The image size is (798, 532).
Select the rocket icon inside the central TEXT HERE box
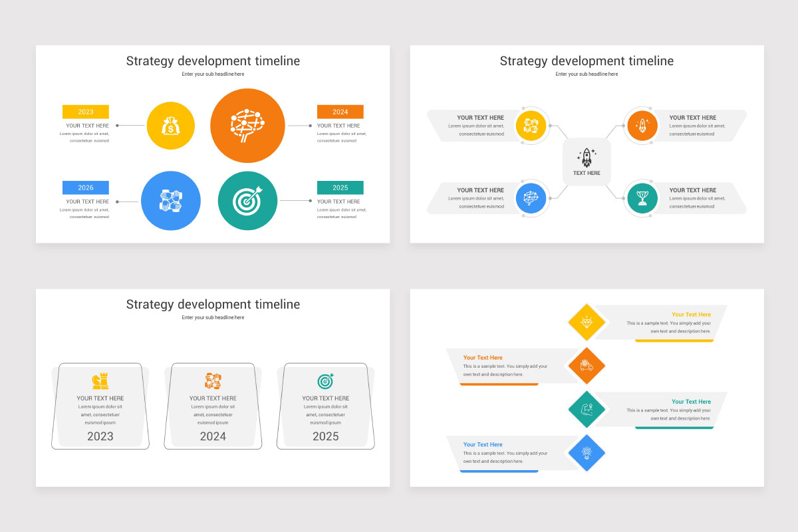point(587,156)
